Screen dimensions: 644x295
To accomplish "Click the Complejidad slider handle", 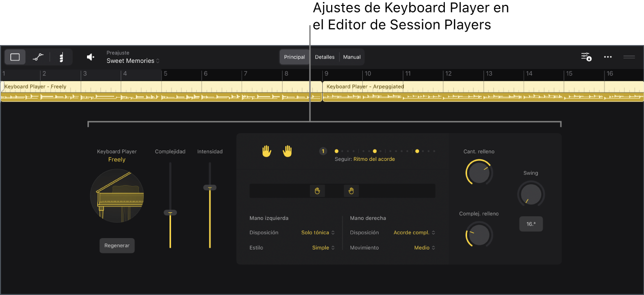I will coord(170,212).
